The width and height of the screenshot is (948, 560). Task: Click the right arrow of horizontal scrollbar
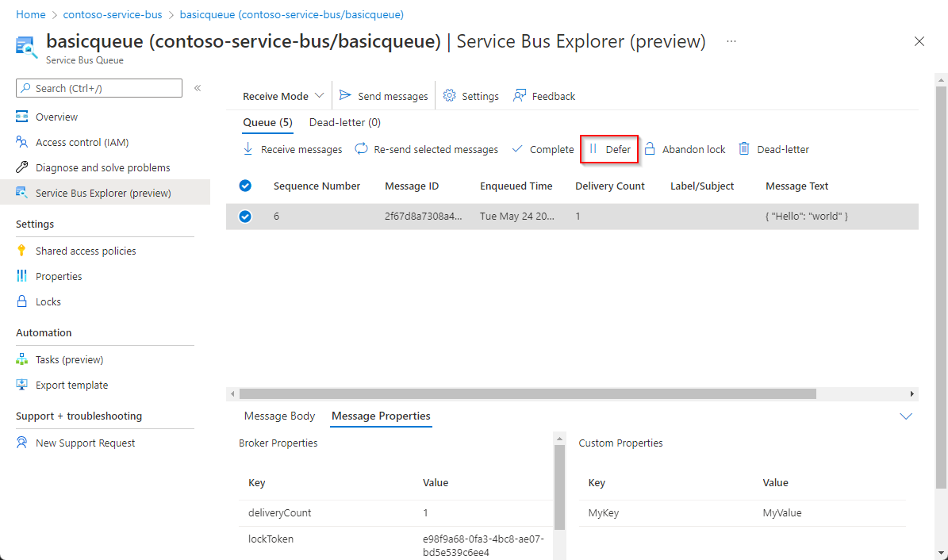pyautogui.click(x=912, y=393)
